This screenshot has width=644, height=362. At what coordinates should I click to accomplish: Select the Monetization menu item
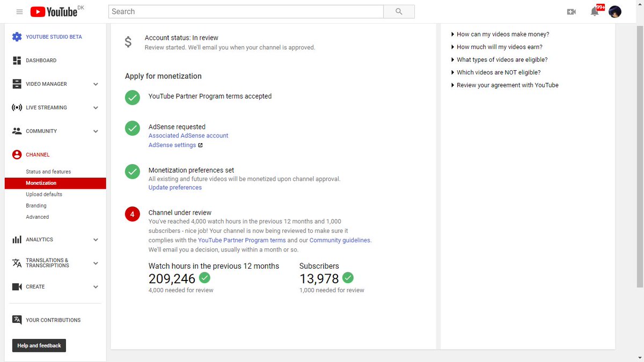tap(55, 183)
